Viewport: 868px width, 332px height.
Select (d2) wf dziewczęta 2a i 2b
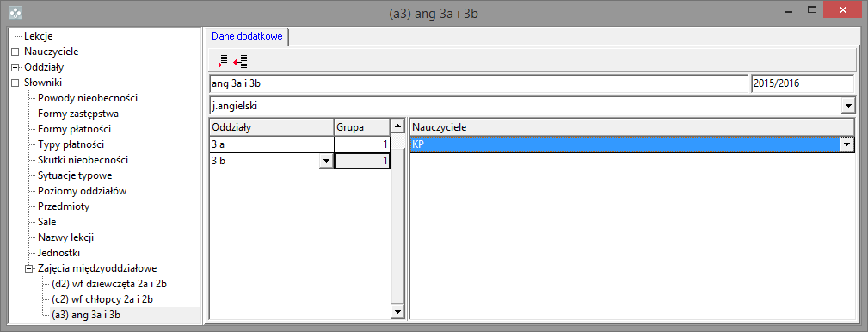point(109,285)
